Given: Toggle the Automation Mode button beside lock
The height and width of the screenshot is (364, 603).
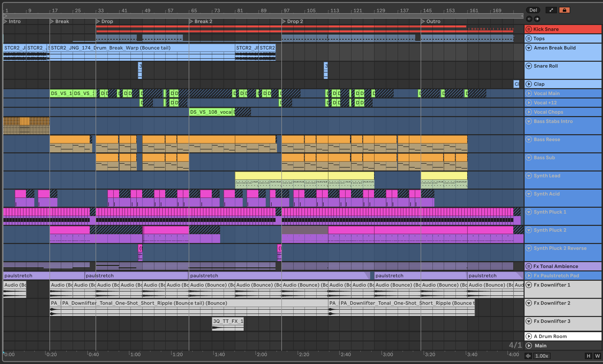Looking at the screenshot, I should tap(551, 10).
